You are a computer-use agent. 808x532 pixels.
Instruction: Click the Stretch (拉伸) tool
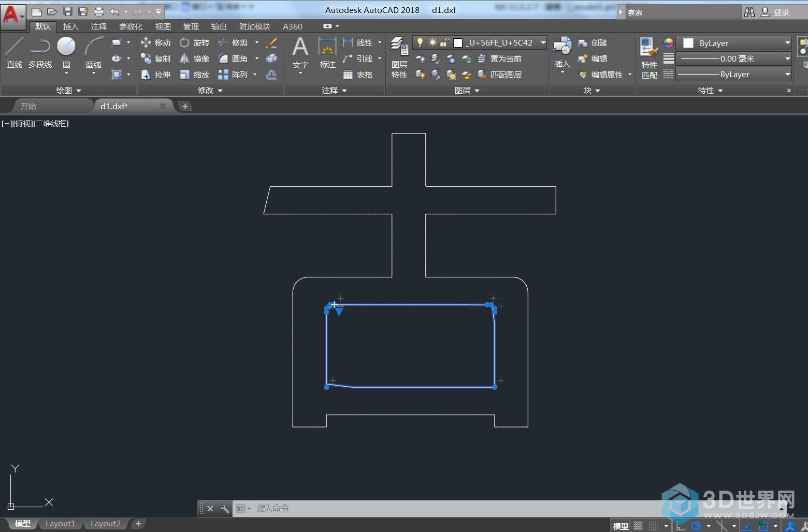tap(155, 75)
